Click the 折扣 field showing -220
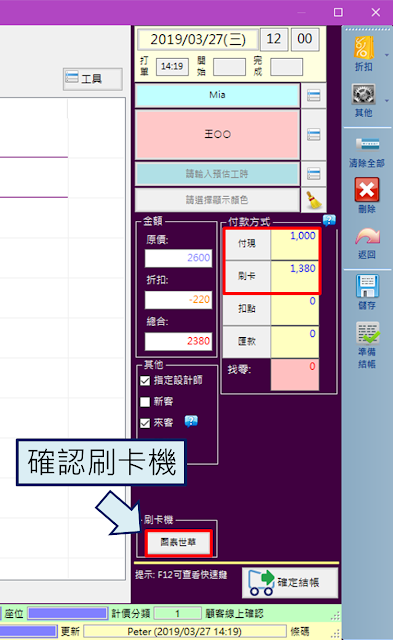 (x=178, y=300)
